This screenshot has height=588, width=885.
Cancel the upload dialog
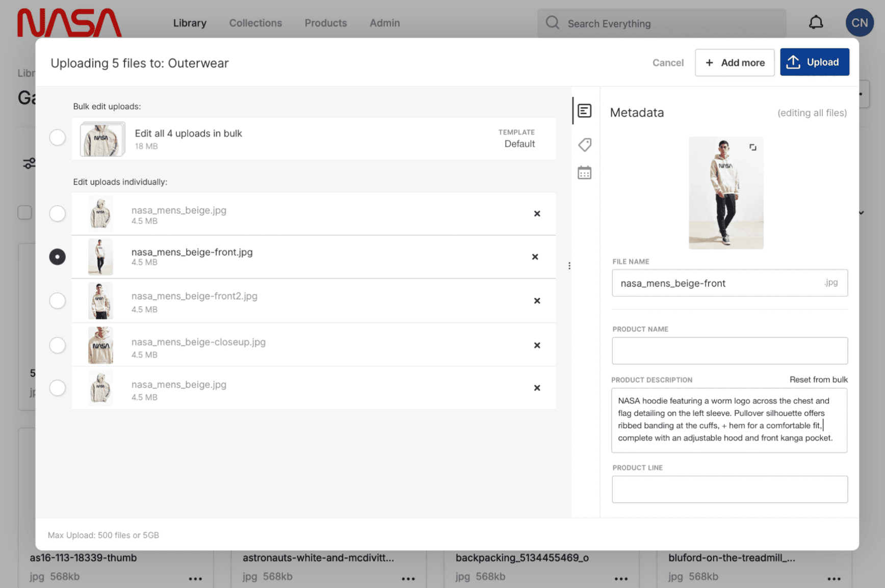pos(668,63)
